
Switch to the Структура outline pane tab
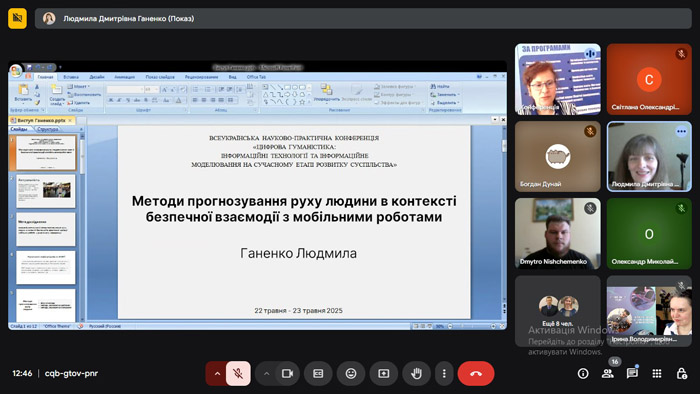pos(48,129)
